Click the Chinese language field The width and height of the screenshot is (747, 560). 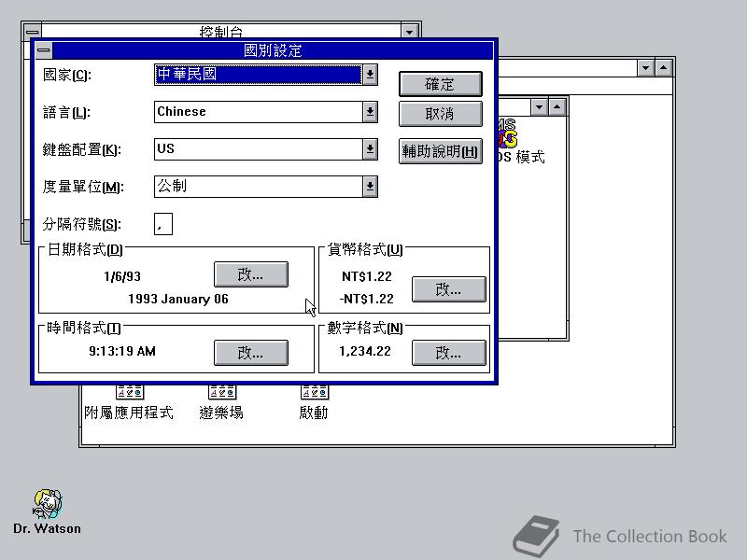(x=259, y=112)
